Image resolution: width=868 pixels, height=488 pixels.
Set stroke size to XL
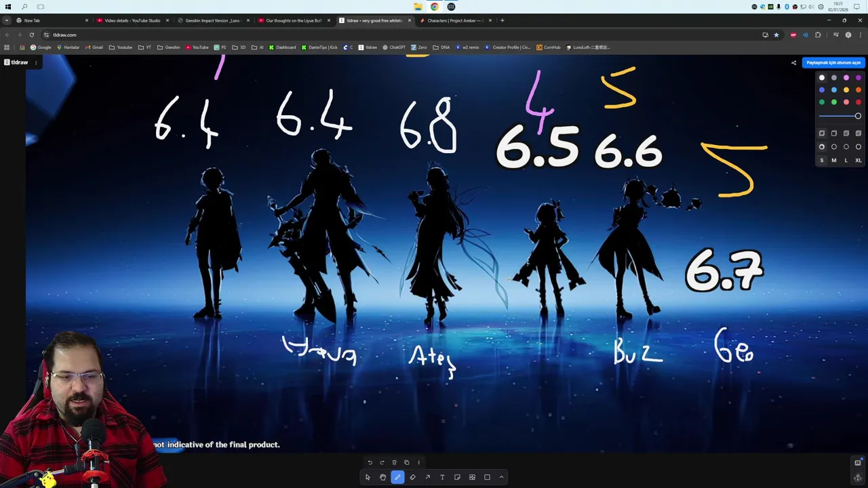(x=859, y=161)
